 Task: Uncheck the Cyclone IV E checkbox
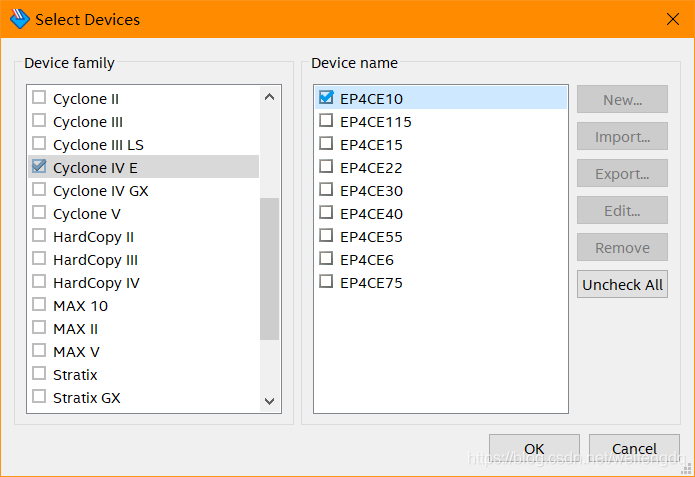(x=39, y=167)
